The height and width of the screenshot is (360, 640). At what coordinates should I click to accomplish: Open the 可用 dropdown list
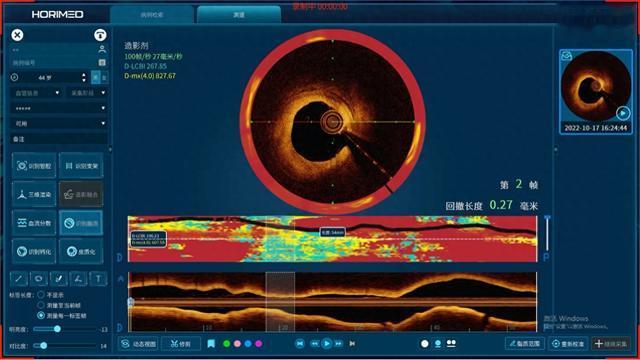59,123
